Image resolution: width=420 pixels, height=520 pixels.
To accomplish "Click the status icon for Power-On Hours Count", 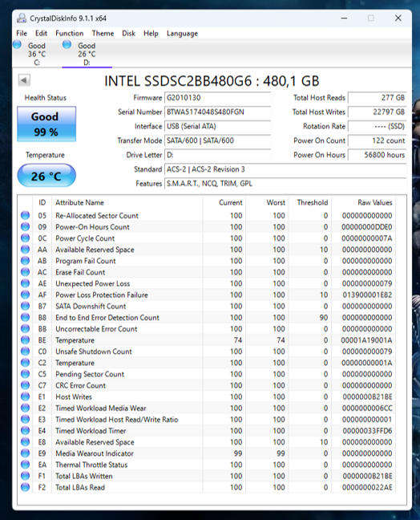I will click(25, 227).
